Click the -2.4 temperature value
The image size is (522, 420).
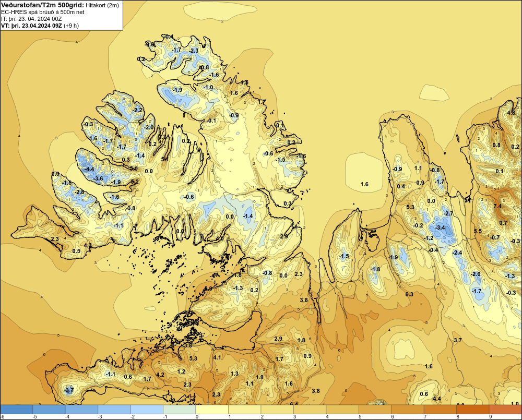(x=457, y=253)
